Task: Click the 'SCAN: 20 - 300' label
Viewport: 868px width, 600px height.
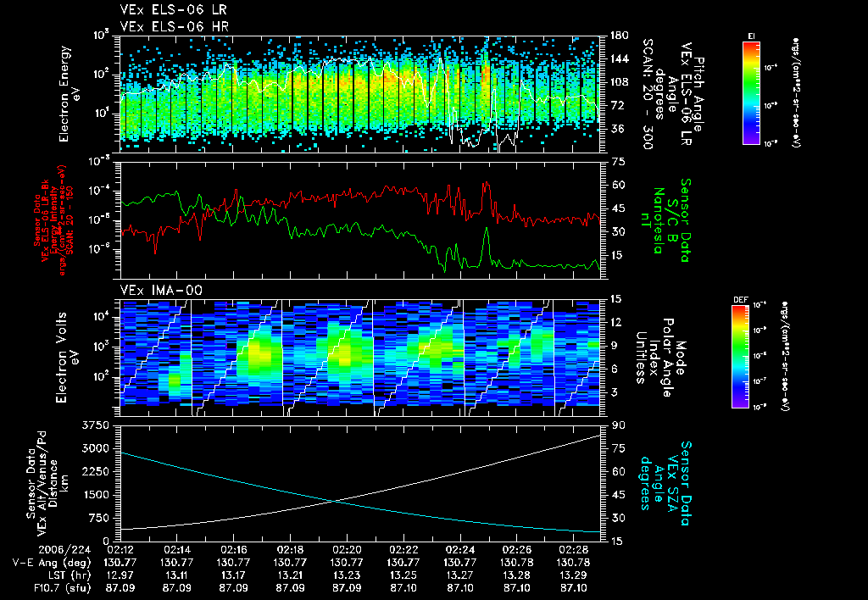Action: coord(648,94)
